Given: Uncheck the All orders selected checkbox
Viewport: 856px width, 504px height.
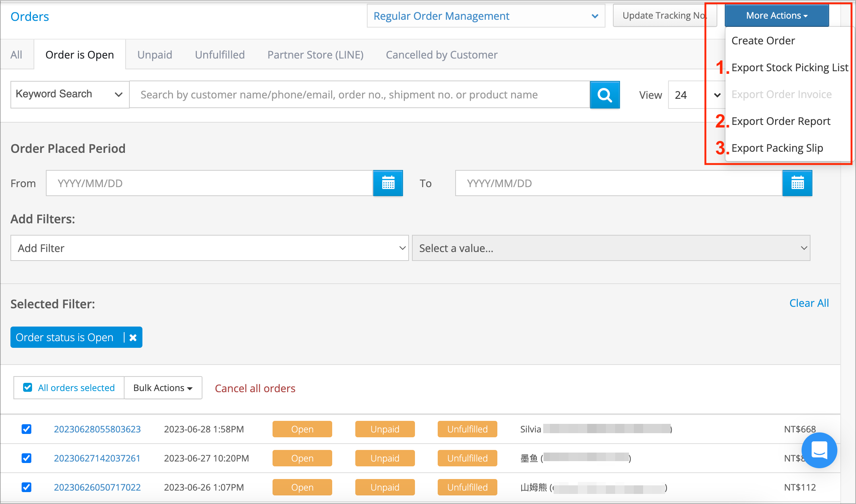Looking at the screenshot, I should [27, 387].
